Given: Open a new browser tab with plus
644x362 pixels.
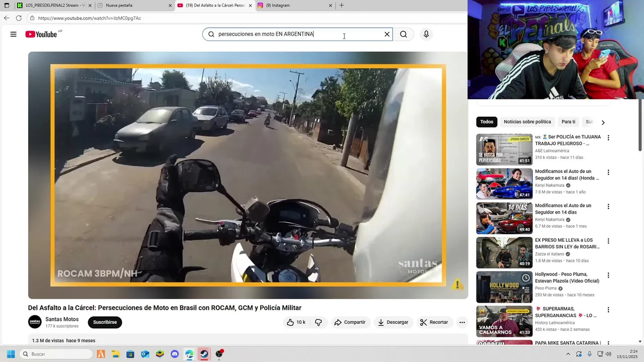Looking at the screenshot, I should pyautogui.click(x=342, y=6).
